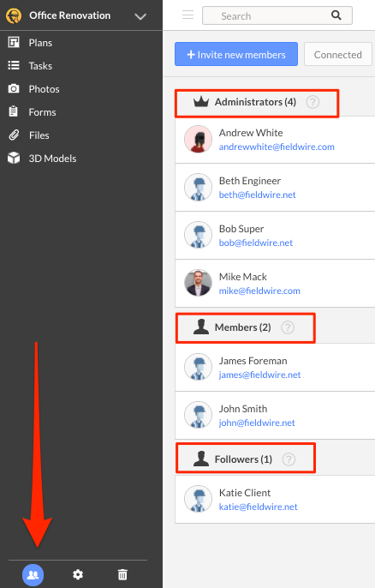
Task: Open Plans in the sidebar
Action: pyautogui.click(x=40, y=43)
